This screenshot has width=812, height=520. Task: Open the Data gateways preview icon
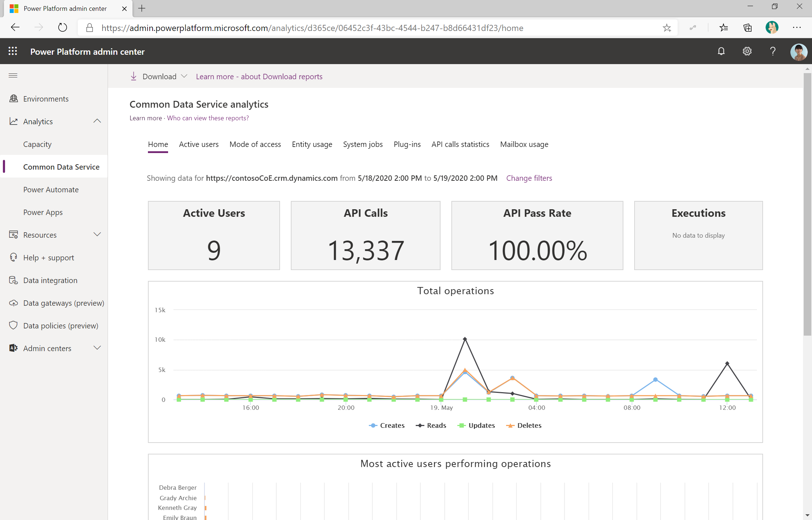tap(13, 302)
